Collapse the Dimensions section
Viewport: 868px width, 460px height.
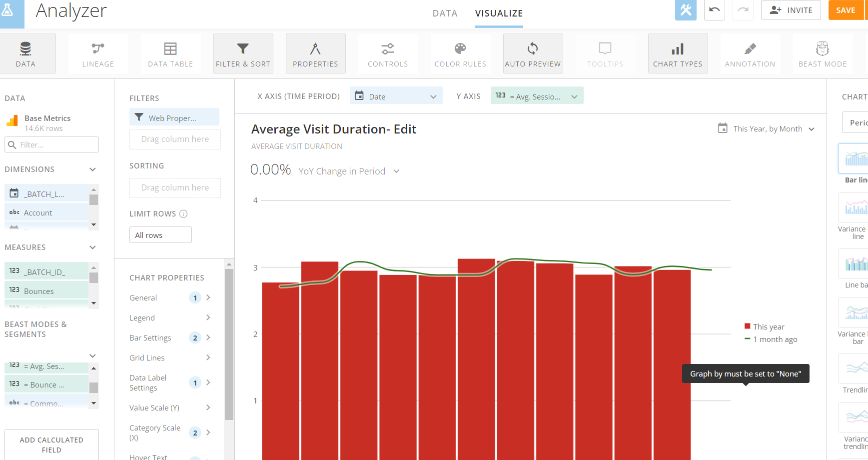pos(92,169)
